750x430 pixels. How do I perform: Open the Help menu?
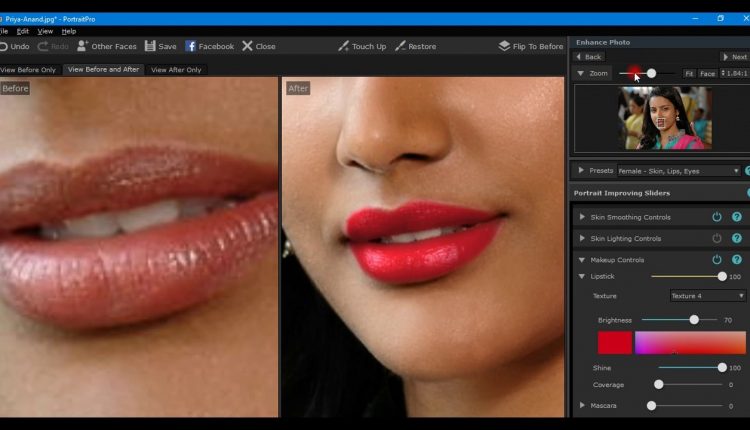[69, 31]
